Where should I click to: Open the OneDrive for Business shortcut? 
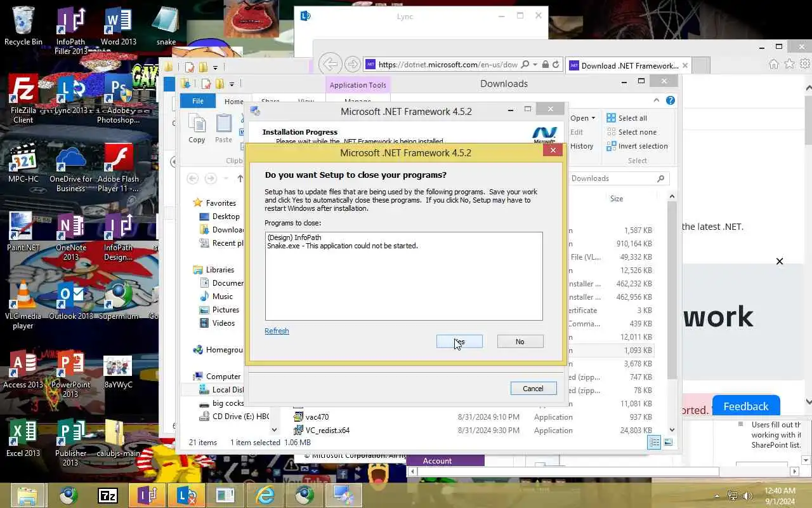(x=70, y=168)
